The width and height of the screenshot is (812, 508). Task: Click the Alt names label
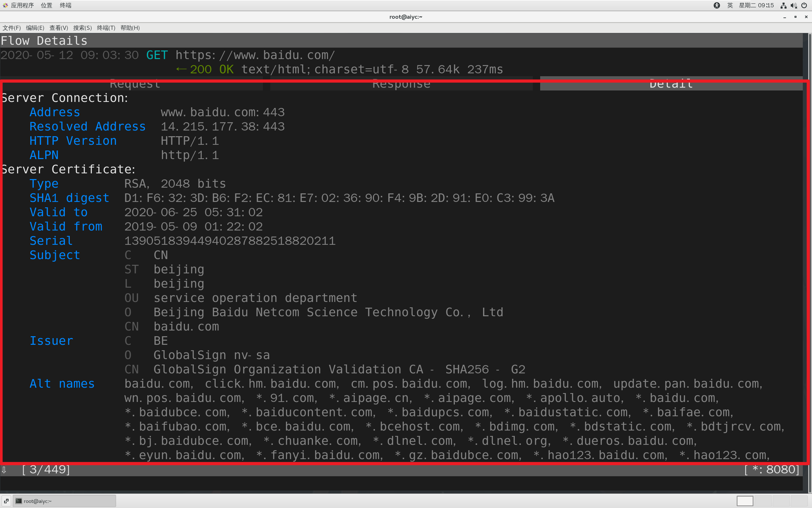pyautogui.click(x=62, y=384)
